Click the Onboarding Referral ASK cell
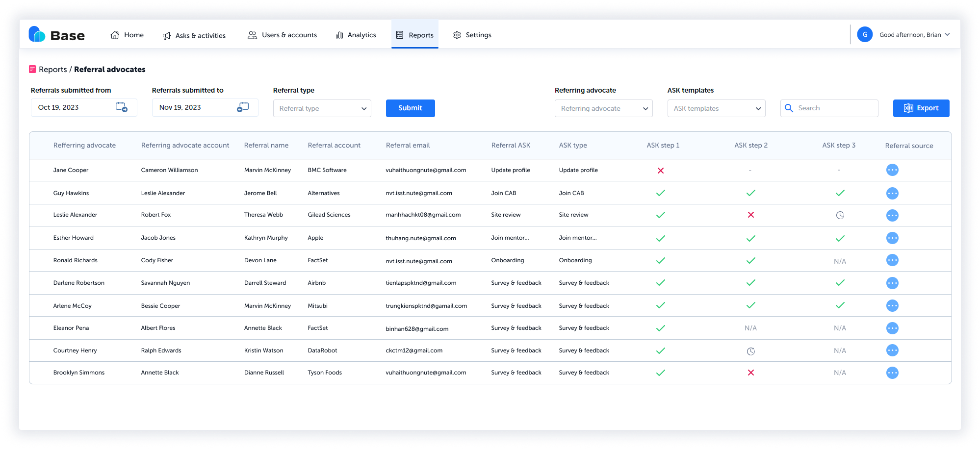The width and height of the screenshot is (980, 449). tap(507, 260)
